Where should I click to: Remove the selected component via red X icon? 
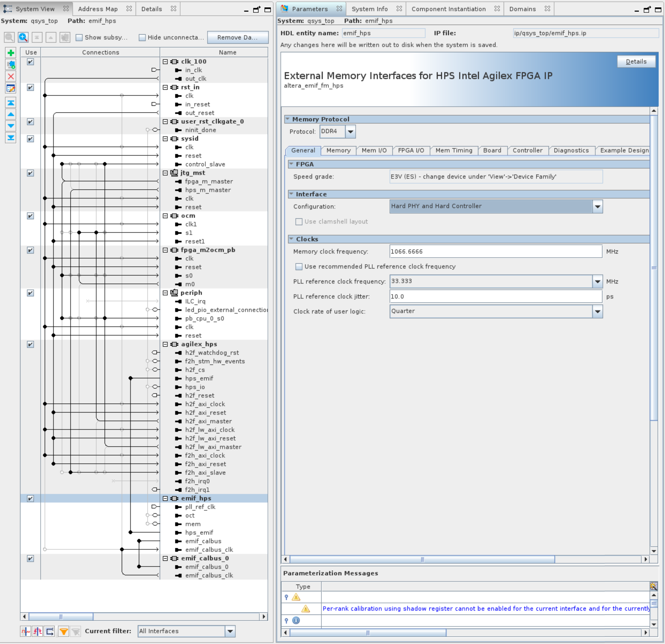(x=10, y=76)
